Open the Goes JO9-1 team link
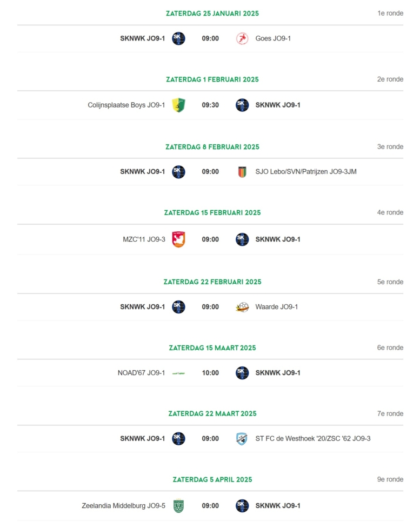Viewport: 420px width, 528px height. [x=273, y=38]
